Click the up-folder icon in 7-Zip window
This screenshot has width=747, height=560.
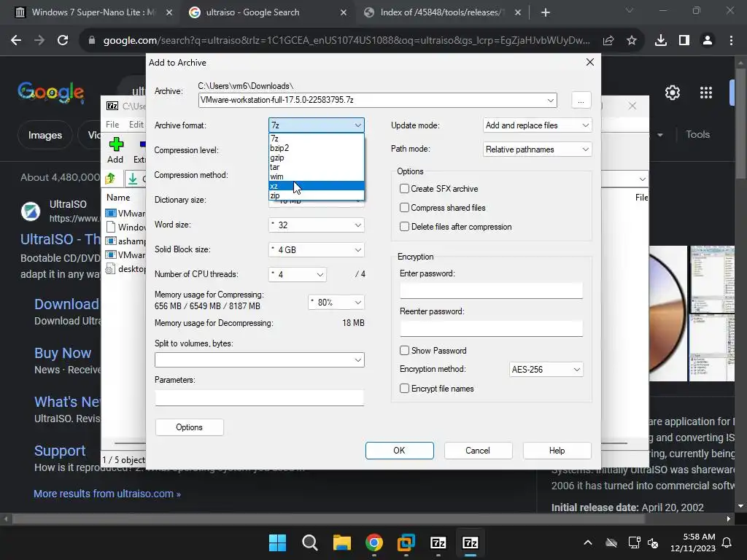click(x=111, y=179)
